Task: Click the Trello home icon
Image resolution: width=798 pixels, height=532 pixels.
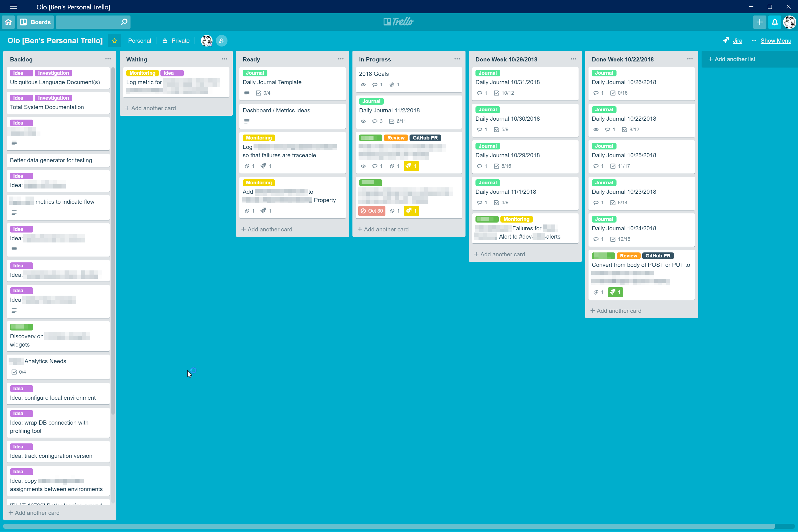Action: [x=8, y=22]
